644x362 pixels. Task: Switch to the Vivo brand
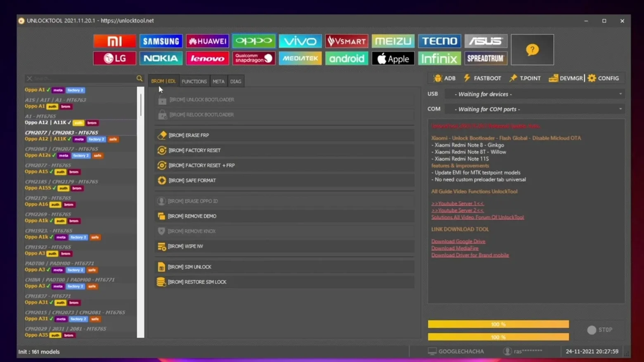click(x=300, y=41)
